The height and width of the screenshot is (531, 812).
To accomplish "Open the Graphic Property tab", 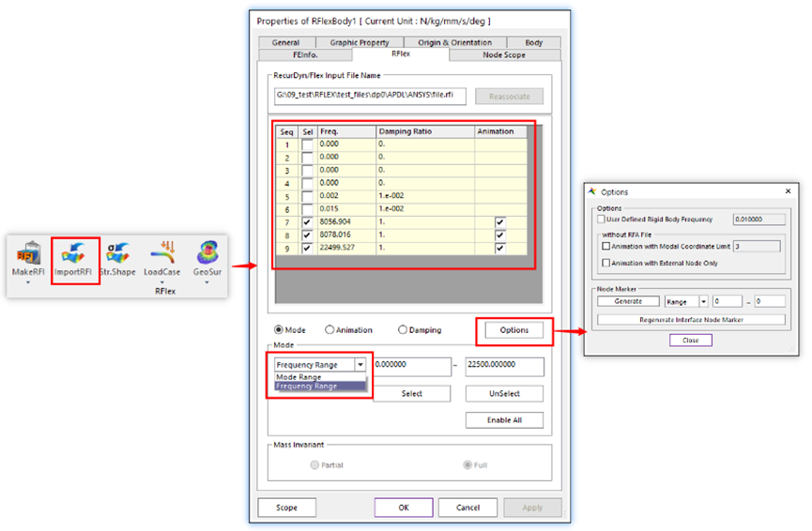I will 360,42.
